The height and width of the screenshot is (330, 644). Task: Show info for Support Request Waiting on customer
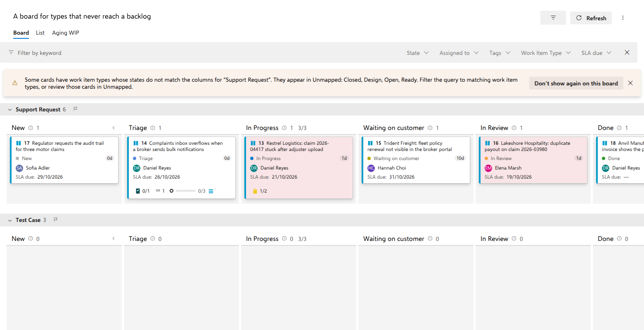point(430,128)
